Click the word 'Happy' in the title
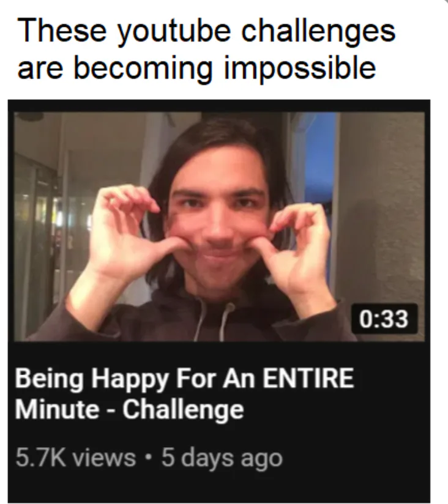 [x=130, y=380]
